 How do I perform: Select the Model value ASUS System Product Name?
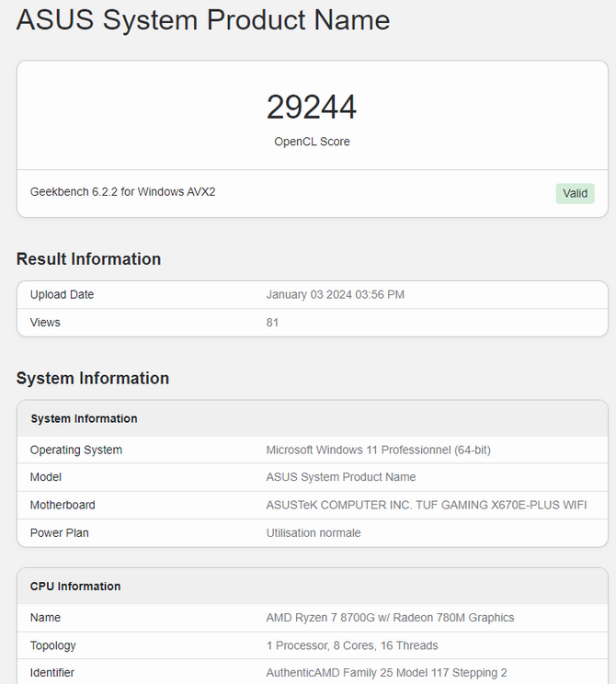(341, 477)
